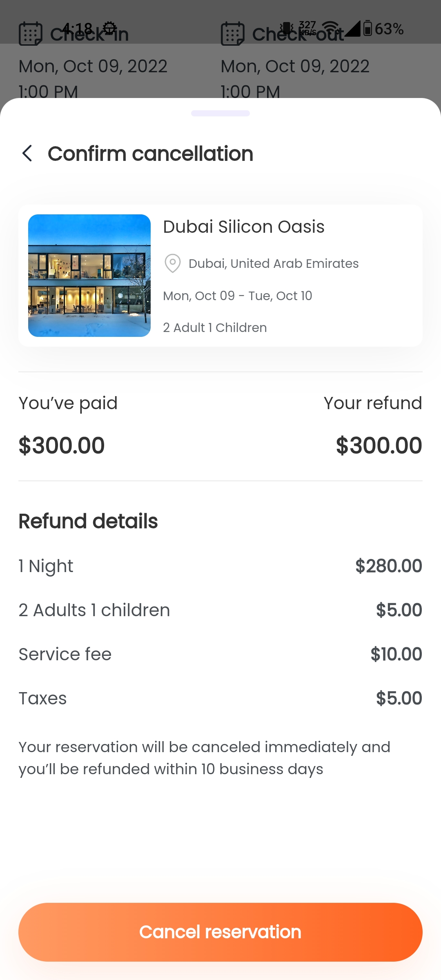Tap the Wi-Fi icon in status bar
Viewport: 441px width, 980px height.
click(x=330, y=28)
